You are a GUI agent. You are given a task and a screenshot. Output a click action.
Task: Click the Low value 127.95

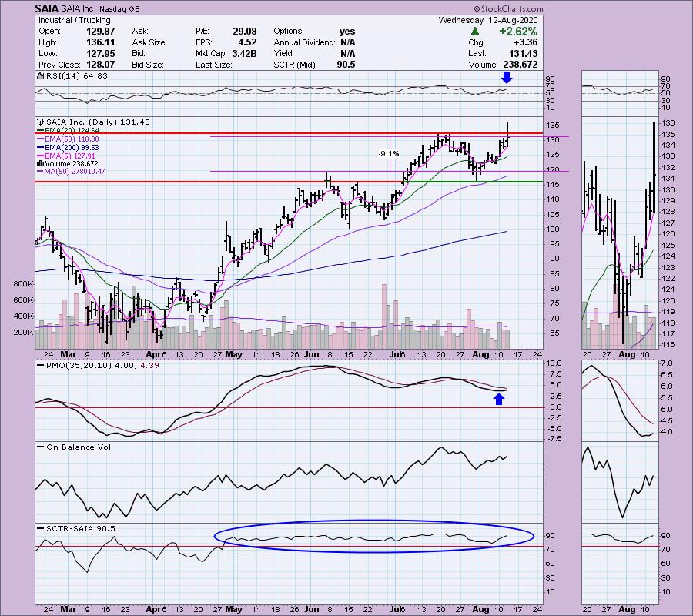point(101,53)
